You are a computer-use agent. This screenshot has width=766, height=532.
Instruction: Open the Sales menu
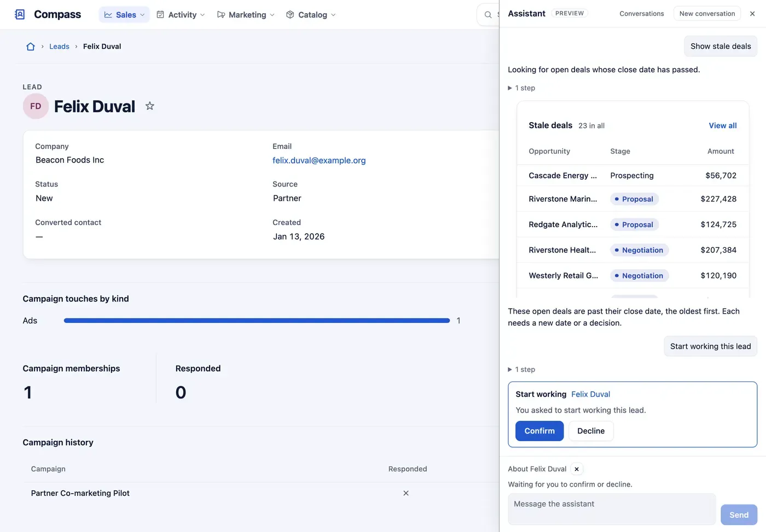click(124, 15)
